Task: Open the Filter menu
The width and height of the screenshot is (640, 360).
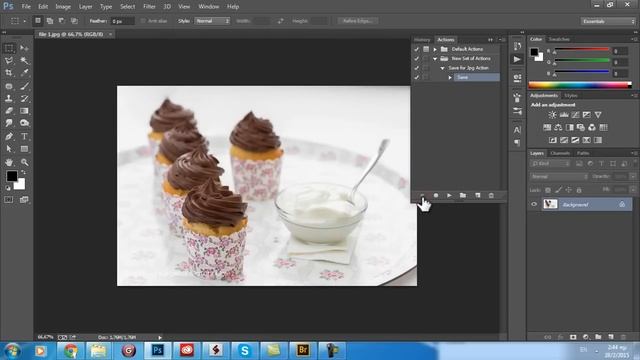Action: point(149,7)
